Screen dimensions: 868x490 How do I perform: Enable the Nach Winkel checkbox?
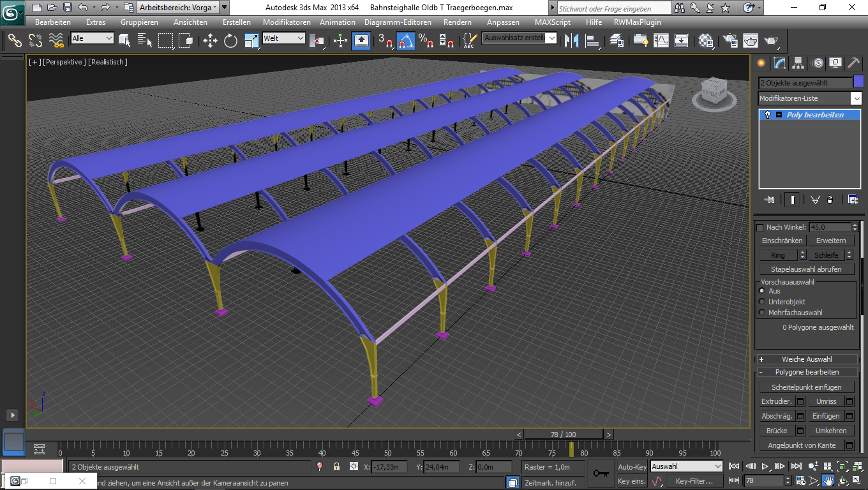point(759,228)
